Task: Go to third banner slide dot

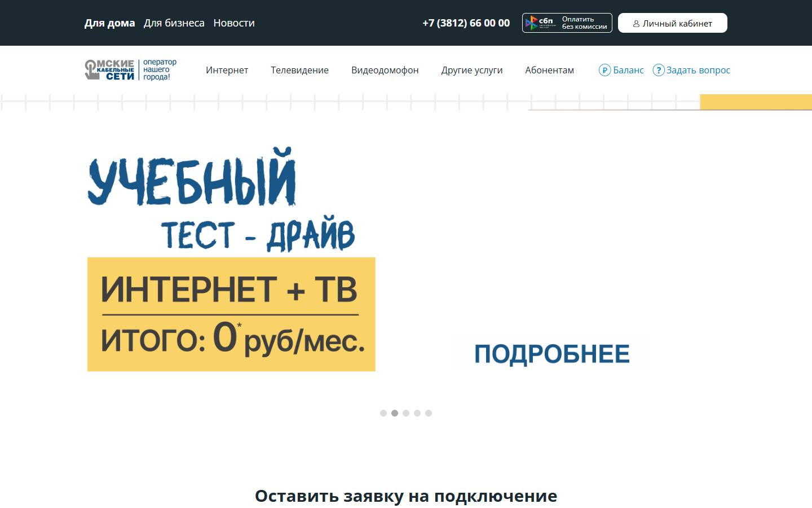Action: [x=406, y=413]
